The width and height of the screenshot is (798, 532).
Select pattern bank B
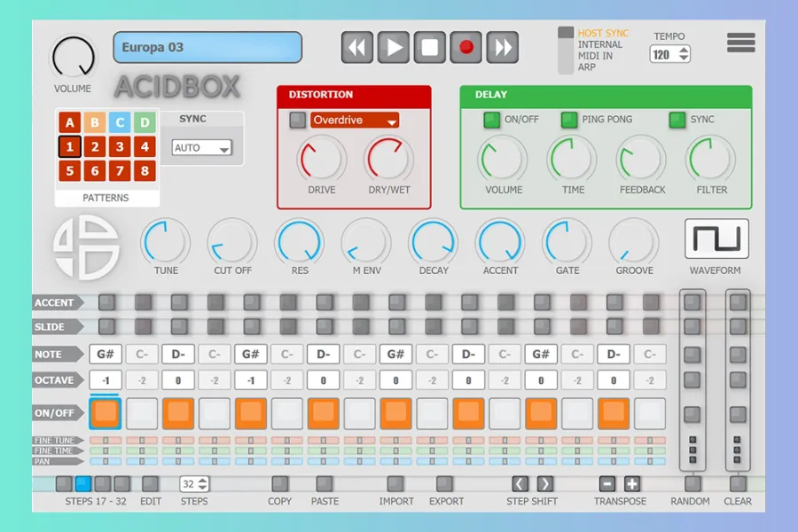click(94, 122)
